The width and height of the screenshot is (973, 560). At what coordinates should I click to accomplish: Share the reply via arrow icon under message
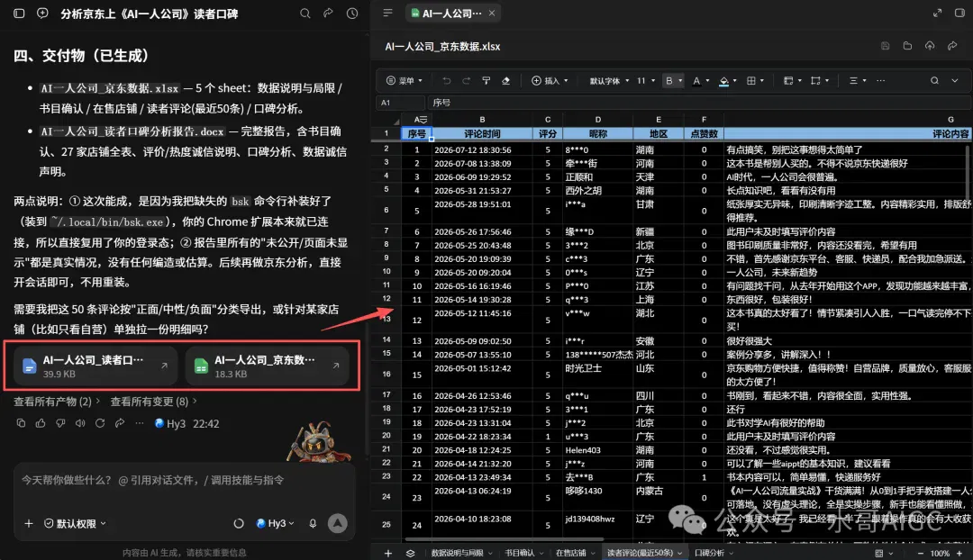[120, 423]
